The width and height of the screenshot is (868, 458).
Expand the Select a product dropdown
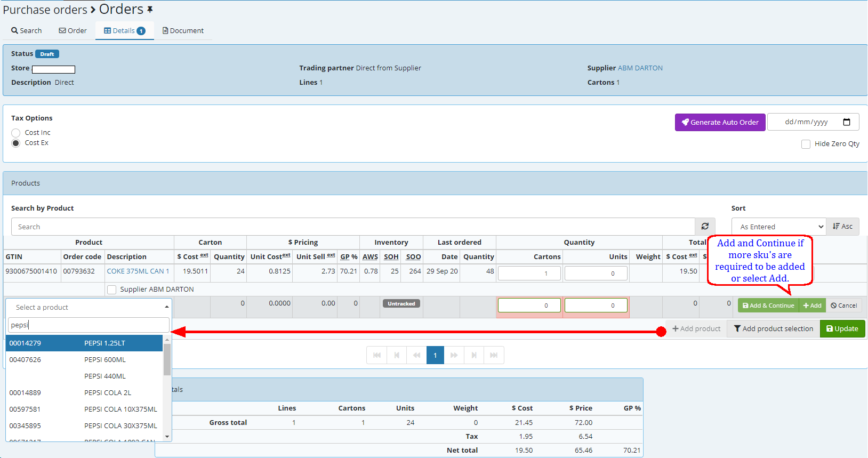point(89,307)
